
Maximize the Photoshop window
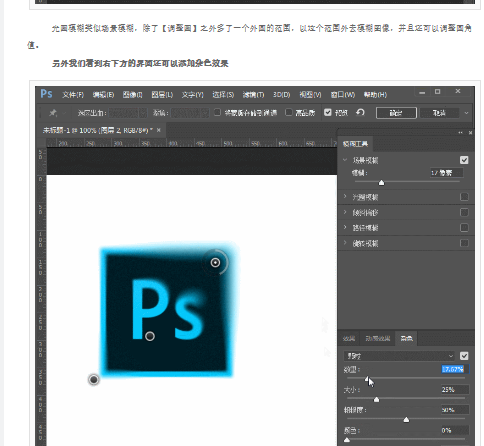tap(438, 92)
